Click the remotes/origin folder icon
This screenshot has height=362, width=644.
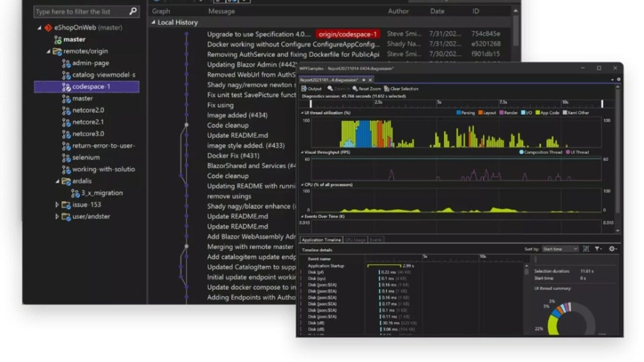click(x=57, y=51)
